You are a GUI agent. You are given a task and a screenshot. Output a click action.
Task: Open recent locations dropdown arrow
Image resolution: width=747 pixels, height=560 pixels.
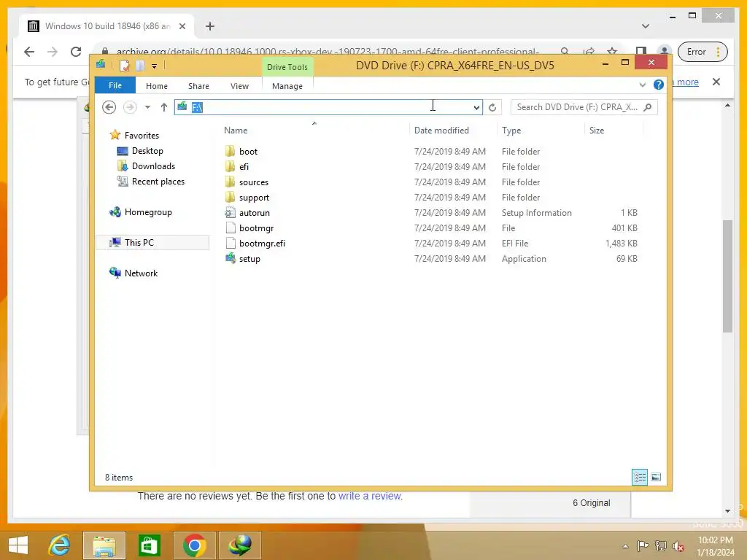[x=147, y=107]
